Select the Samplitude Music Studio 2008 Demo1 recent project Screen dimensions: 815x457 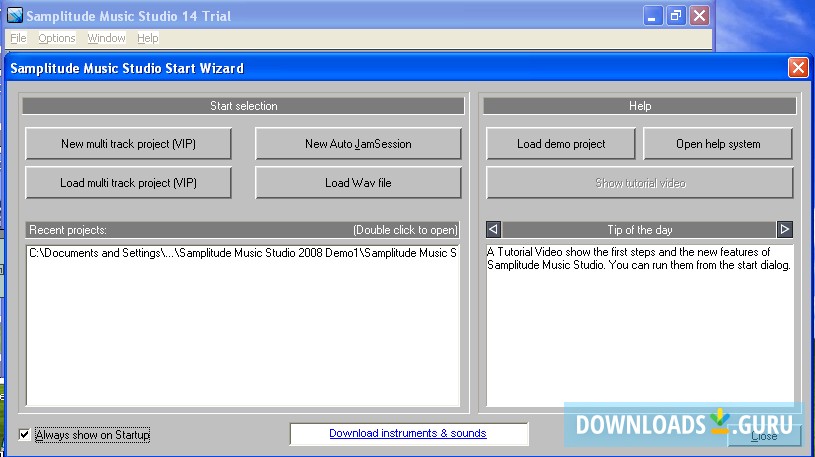243,253
